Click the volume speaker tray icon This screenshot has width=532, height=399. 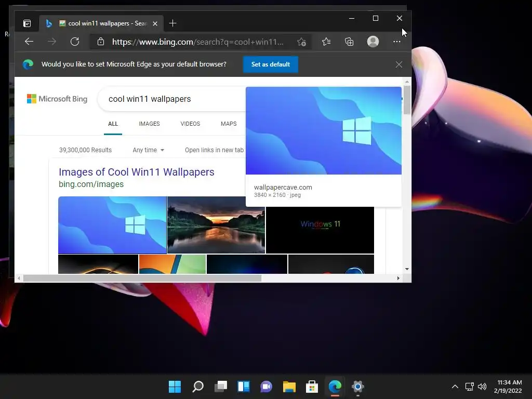[482, 387]
